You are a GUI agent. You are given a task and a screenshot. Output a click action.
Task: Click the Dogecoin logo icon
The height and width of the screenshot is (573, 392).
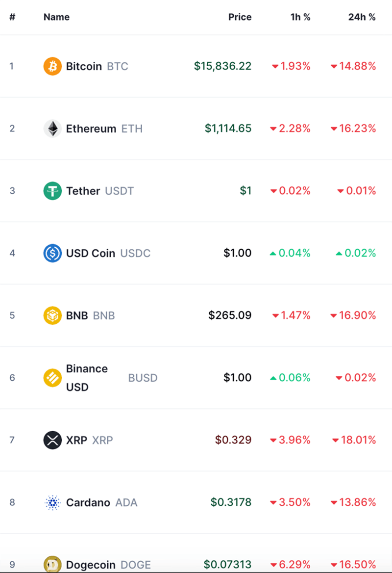pos(52,564)
